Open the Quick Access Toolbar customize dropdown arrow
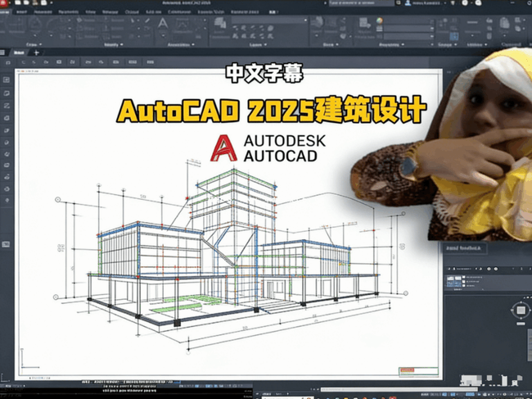Screen dimensions: 532x399 click(52, 3)
